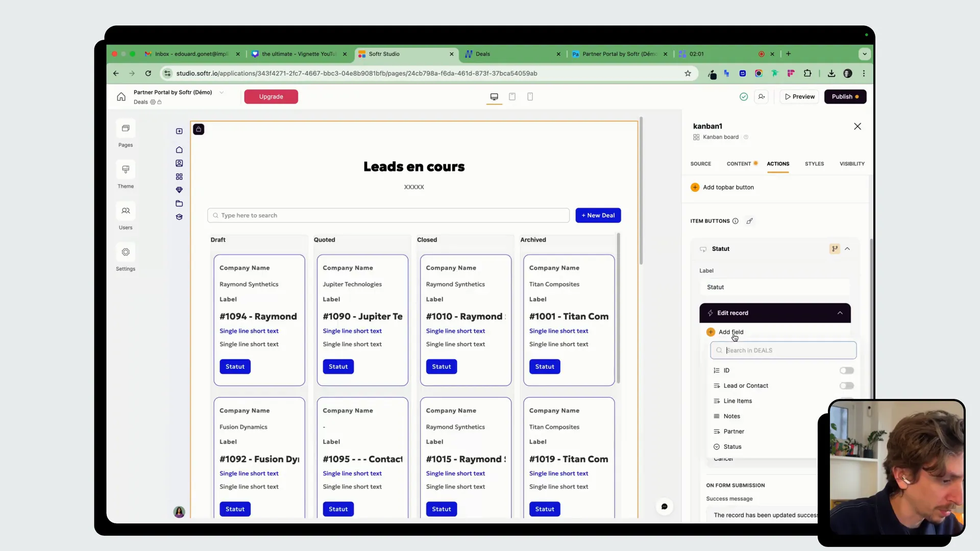Screen dimensions: 980x551
Task: Collapse the Statut item button panel
Action: [x=847, y=249]
